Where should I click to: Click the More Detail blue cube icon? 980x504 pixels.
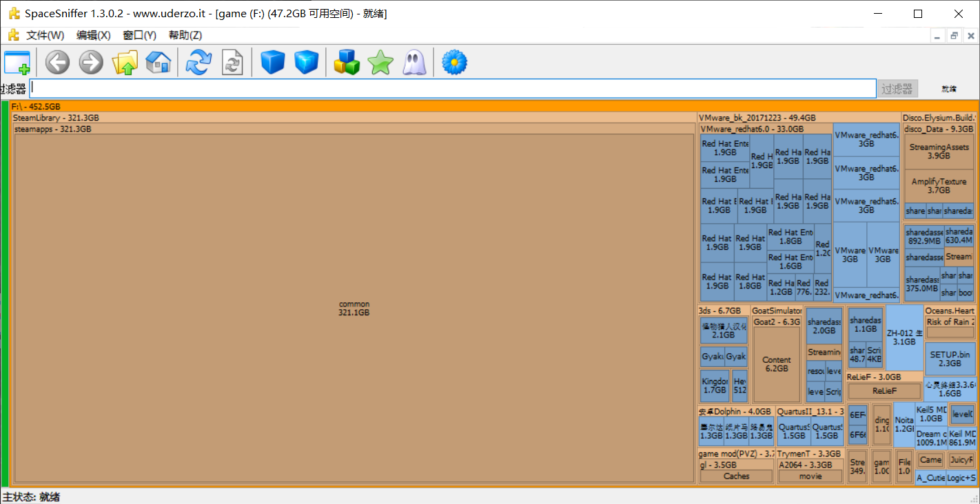click(x=307, y=63)
